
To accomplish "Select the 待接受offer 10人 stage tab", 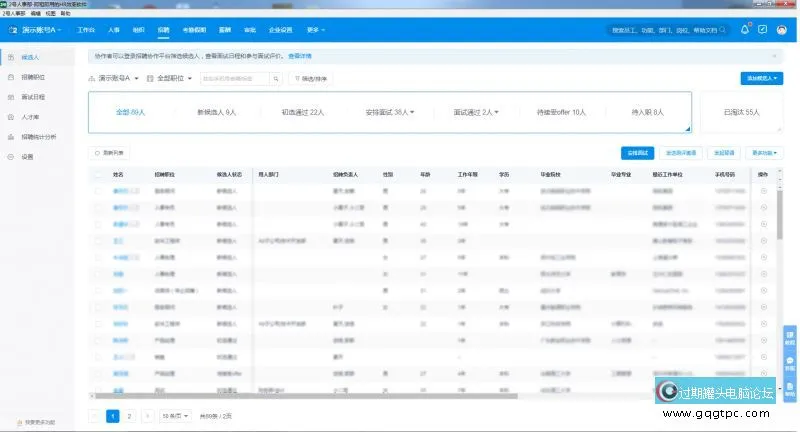I will [x=561, y=112].
